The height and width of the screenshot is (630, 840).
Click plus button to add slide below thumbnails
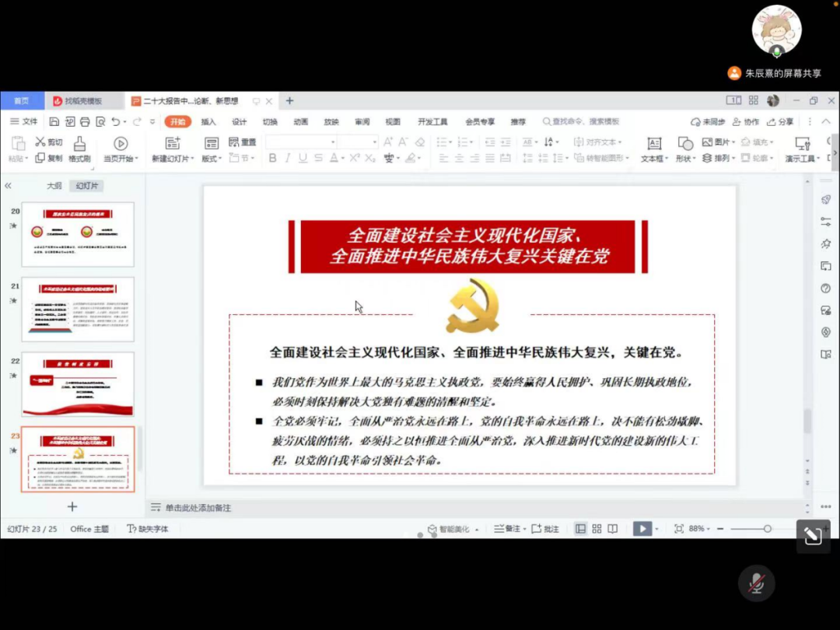pyautogui.click(x=72, y=506)
